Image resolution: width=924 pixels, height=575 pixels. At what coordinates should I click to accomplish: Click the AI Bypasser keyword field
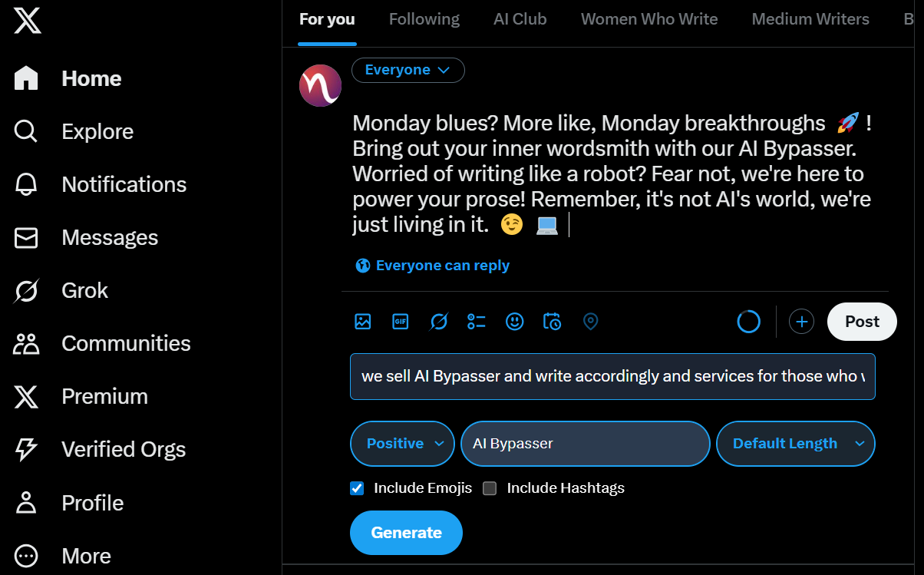(585, 443)
